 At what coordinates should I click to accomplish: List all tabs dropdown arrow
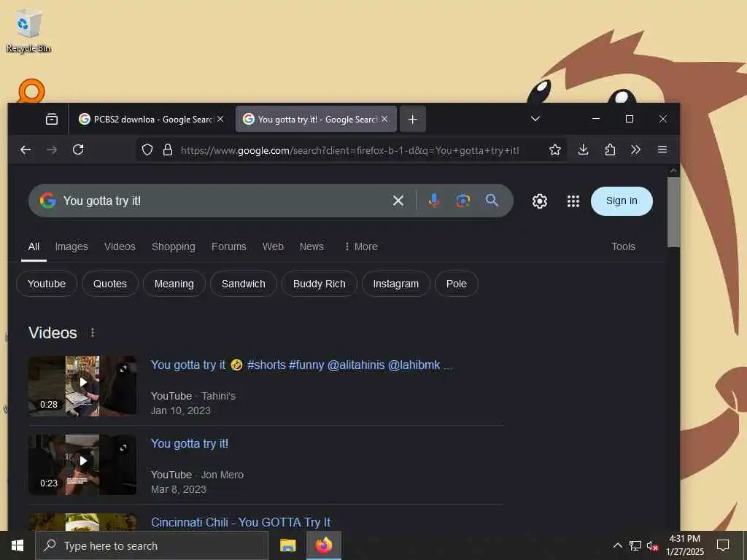pos(535,119)
